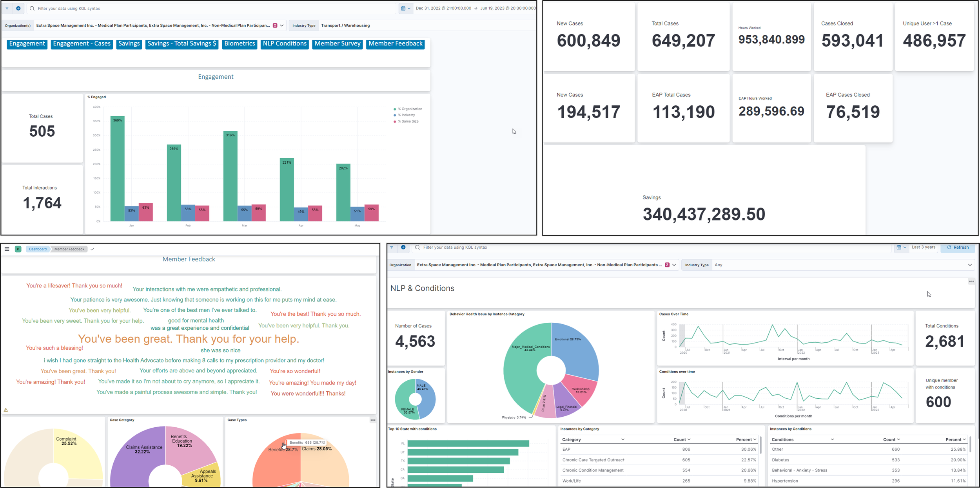Click 'Diabetes' row in Conditions table
Viewport: 980px width, 488px height.
pyautogui.click(x=869, y=460)
